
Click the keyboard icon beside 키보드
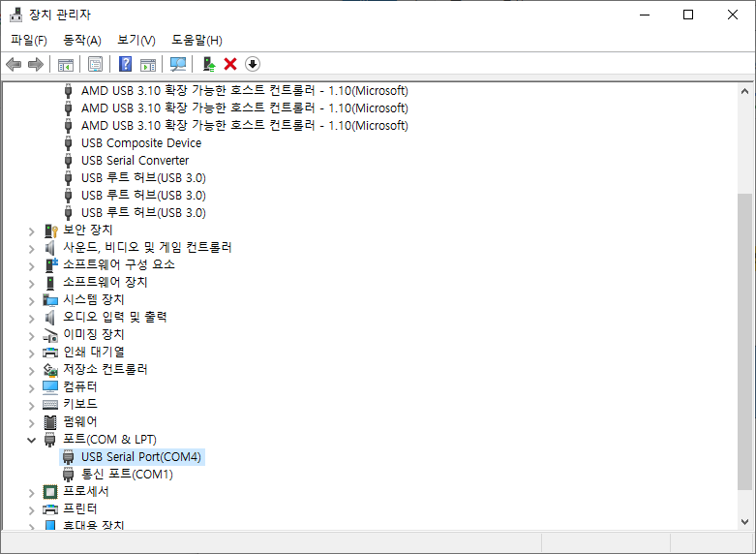coord(50,405)
